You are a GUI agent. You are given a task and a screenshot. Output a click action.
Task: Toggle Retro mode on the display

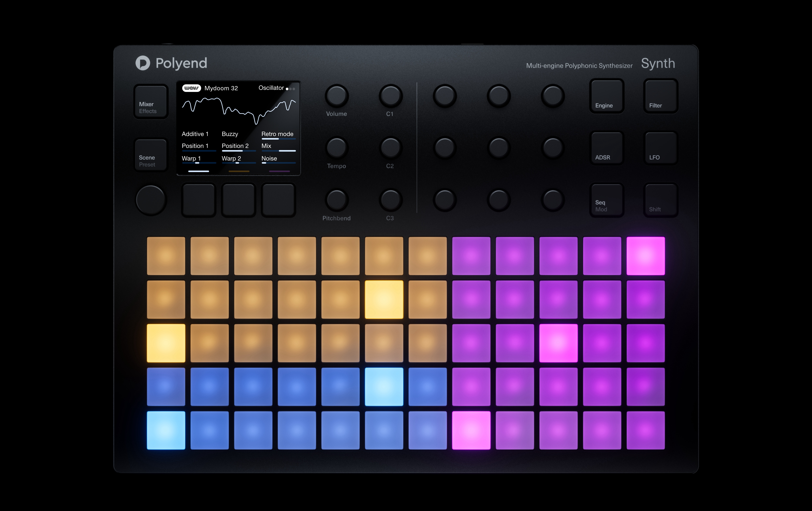pyautogui.click(x=277, y=134)
